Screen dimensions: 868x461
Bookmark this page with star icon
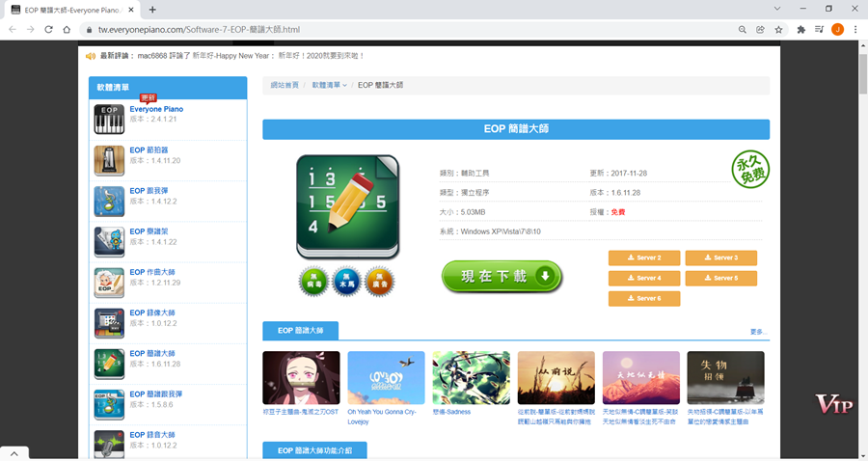click(778, 29)
